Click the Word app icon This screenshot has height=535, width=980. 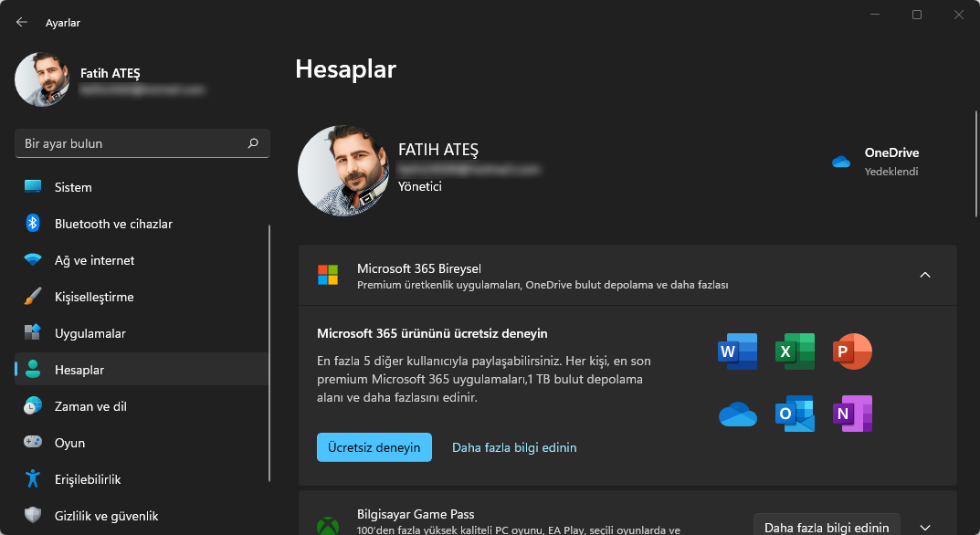pyautogui.click(x=737, y=351)
